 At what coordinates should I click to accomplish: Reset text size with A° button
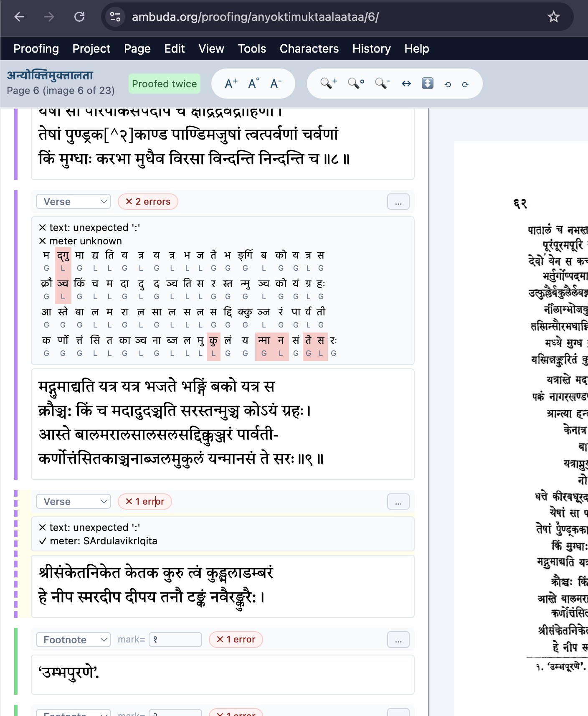point(254,84)
